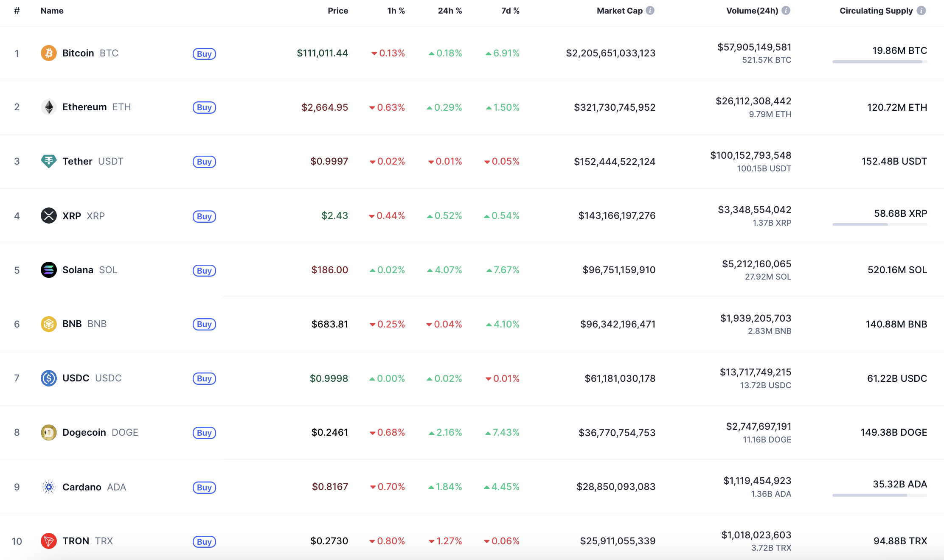Open the Volume(24h) info icon
Screen dimensions: 944x560
click(786, 11)
